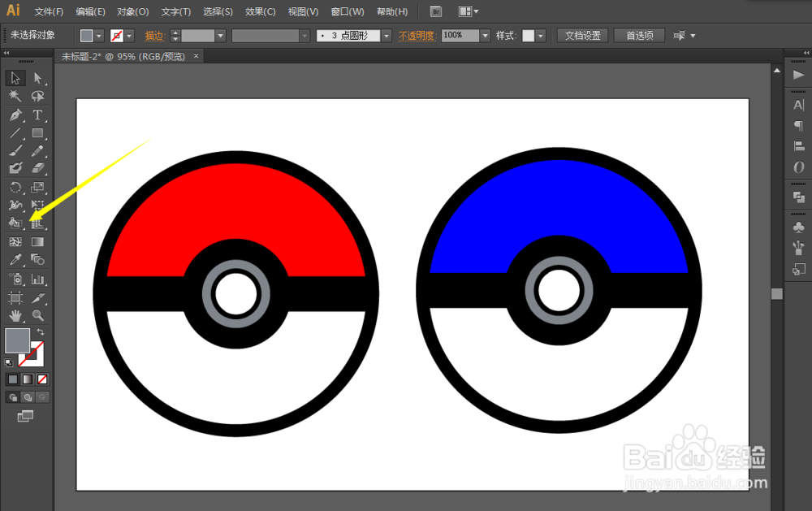Open the opacity 100% dropdown arrow
812x511 pixels.
(x=486, y=36)
